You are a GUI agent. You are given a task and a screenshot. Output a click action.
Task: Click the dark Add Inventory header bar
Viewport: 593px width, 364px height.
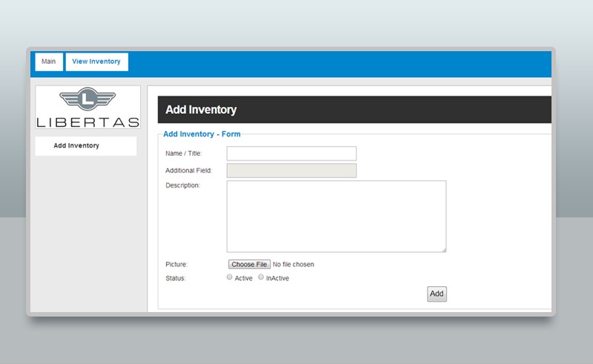pyautogui.click(x=354, y=110)
